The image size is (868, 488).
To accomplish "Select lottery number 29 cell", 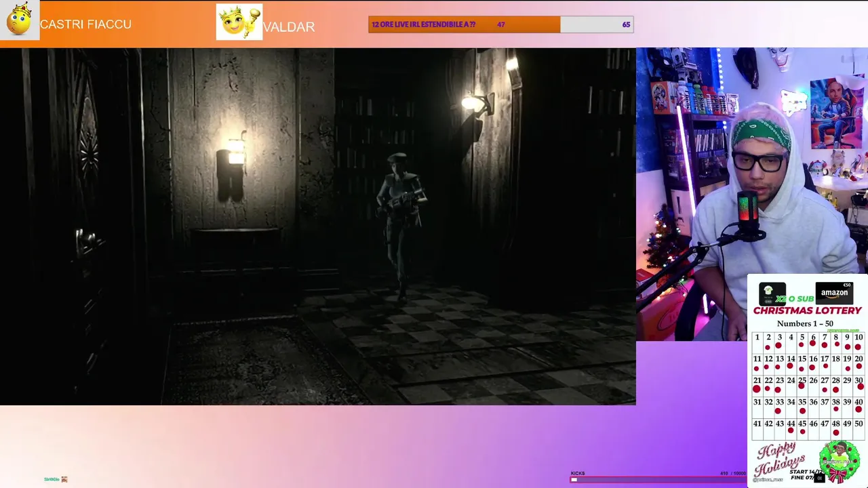I will 847,386.
